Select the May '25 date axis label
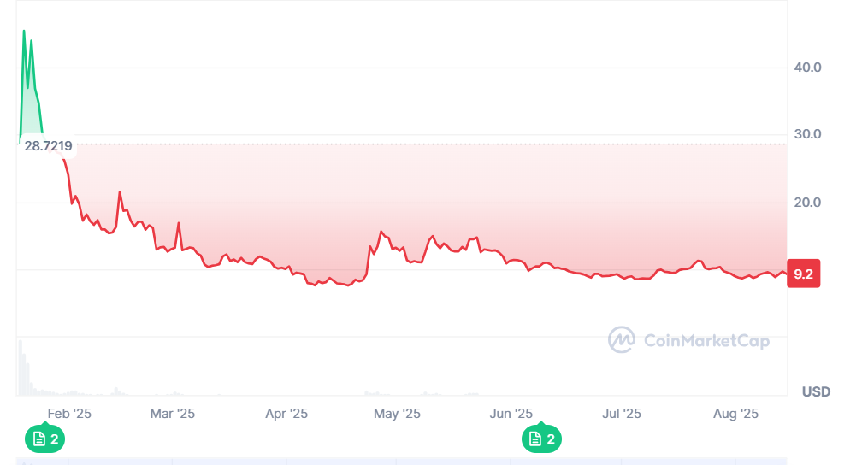The width and height of the screenshot is (868, 465). [x=398, y=414]
